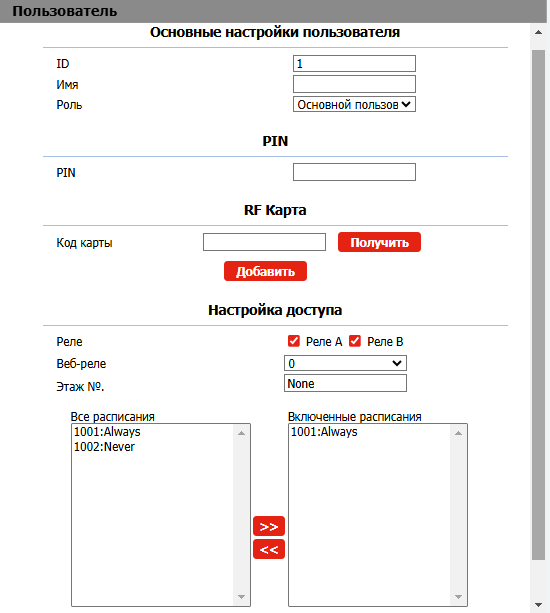
Task: Click the page vertical scrollbar thumb
Action: (538, 305)
